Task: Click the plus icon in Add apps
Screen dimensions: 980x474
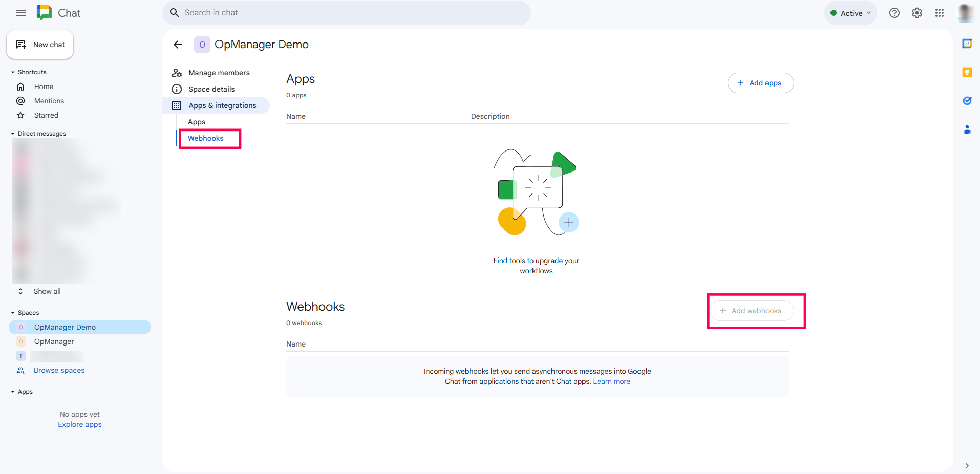Action: click(x=741, y=83)
